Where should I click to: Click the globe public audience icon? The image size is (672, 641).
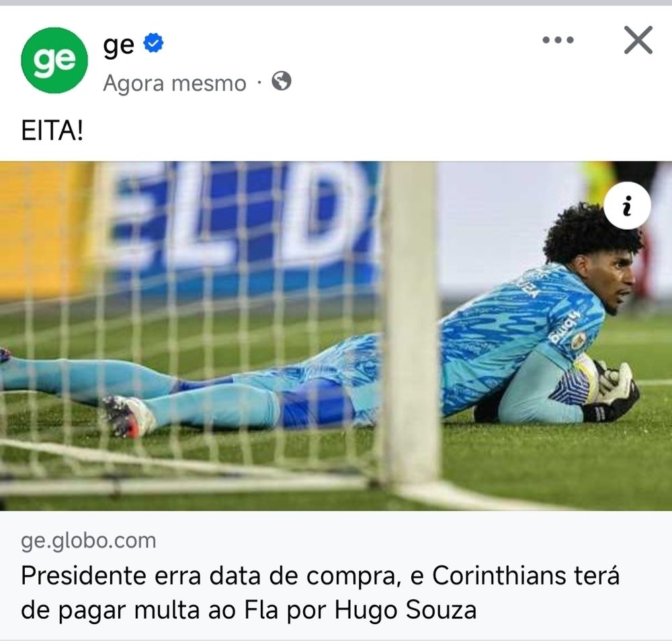click(282, 81)
